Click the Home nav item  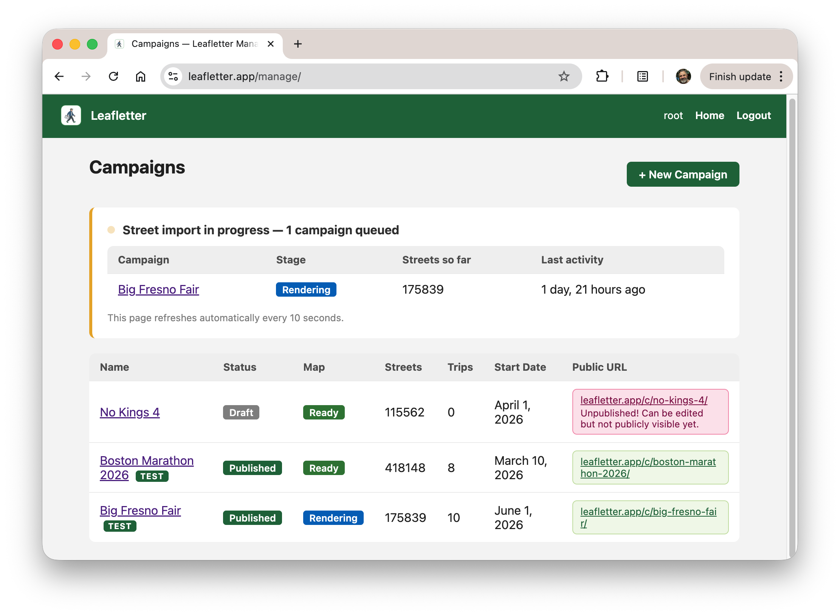click(x=709, y=116)
